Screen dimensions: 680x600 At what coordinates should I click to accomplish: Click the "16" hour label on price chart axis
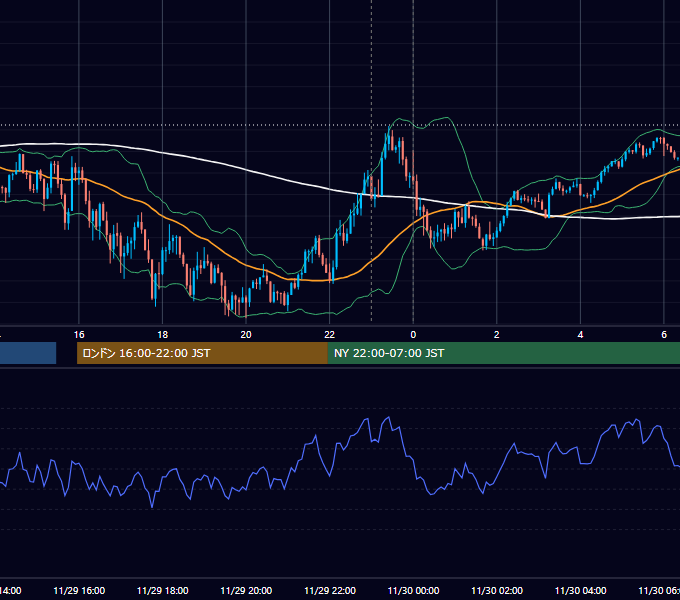click(79, 335)
